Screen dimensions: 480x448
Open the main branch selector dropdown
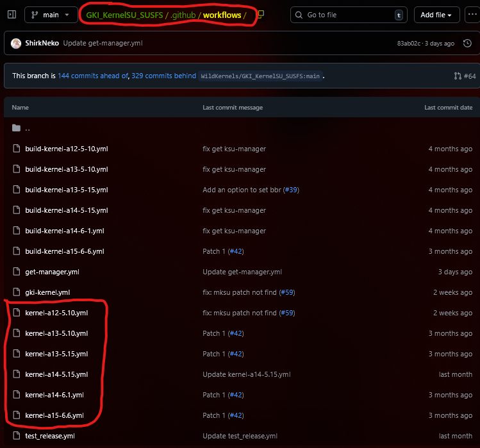(51, 15)
